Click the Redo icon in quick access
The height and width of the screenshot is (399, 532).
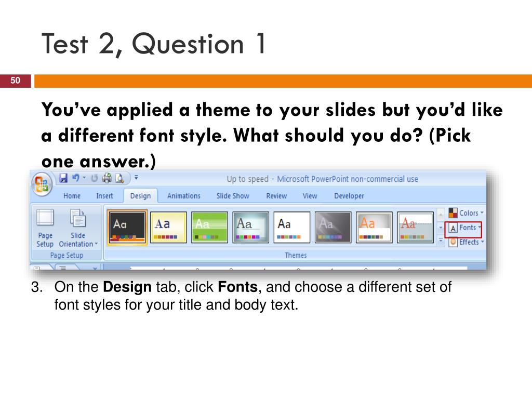94,178
